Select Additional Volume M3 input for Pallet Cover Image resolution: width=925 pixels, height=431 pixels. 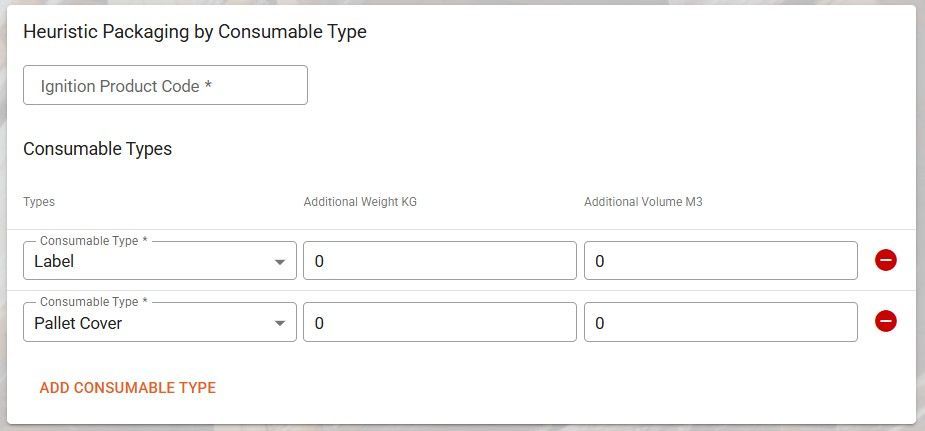pyautogui.click(x=720, y=323)
